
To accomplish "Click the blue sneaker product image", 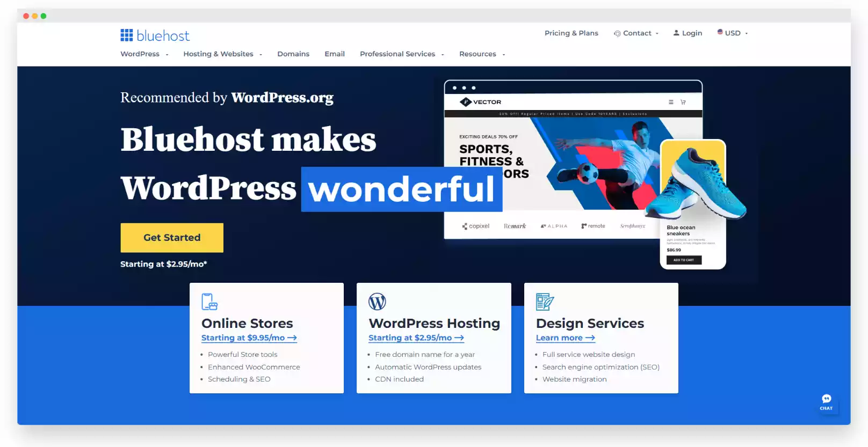I will (696, 182).
